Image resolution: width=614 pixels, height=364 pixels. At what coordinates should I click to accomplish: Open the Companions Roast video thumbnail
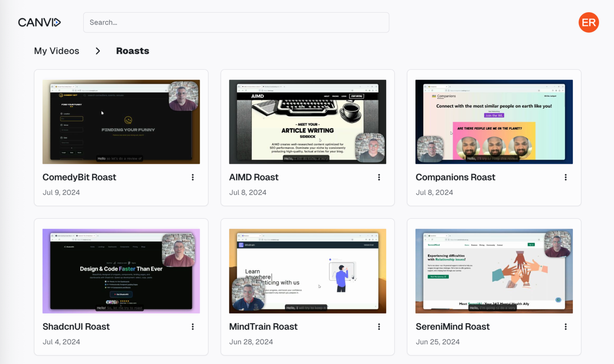[x=494, y=122]
